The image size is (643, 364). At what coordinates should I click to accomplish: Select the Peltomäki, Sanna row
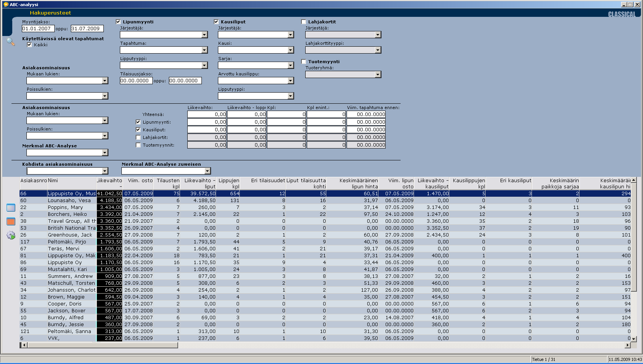(x=325, y=331)
